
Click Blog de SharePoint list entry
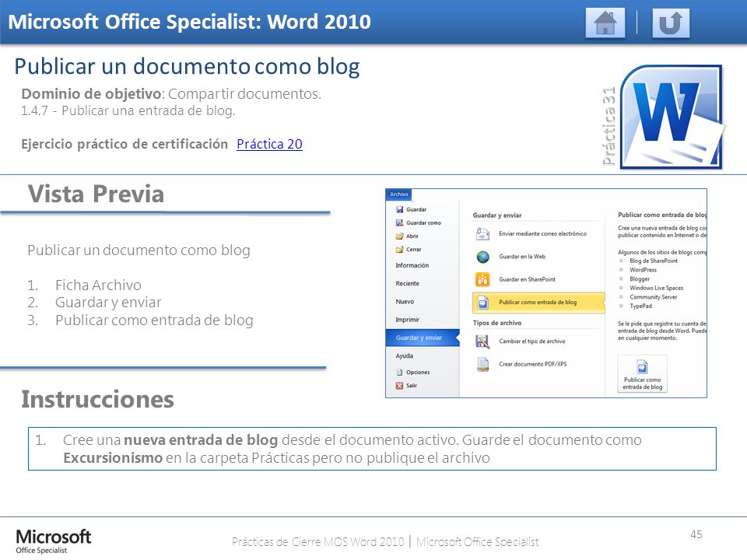point(653,261)
